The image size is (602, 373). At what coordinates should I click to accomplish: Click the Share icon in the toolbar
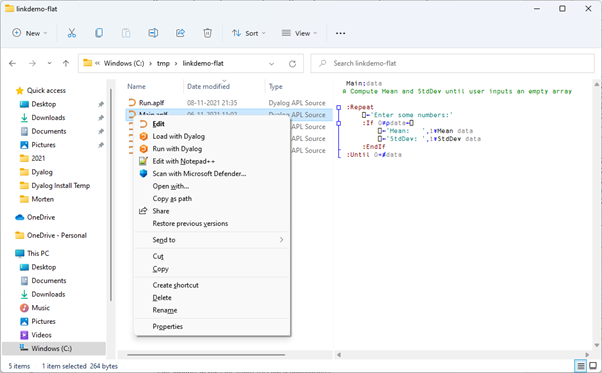[180, 33]
